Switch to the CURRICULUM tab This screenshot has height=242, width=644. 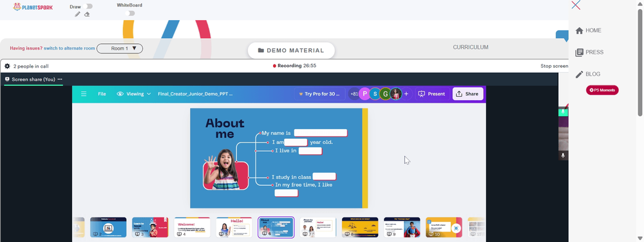(x=471, y=47)
